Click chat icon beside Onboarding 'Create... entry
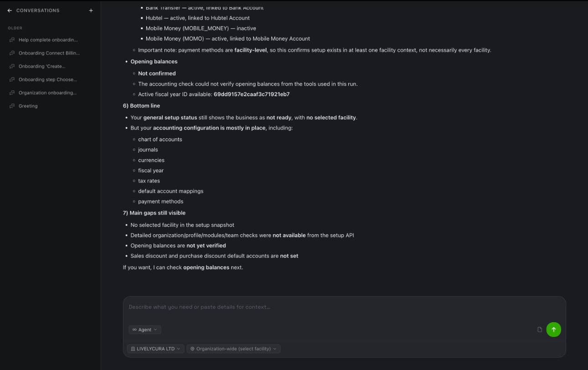Image resolution: width=588 pixels, height=370 pixels. (x=12, y=66)
